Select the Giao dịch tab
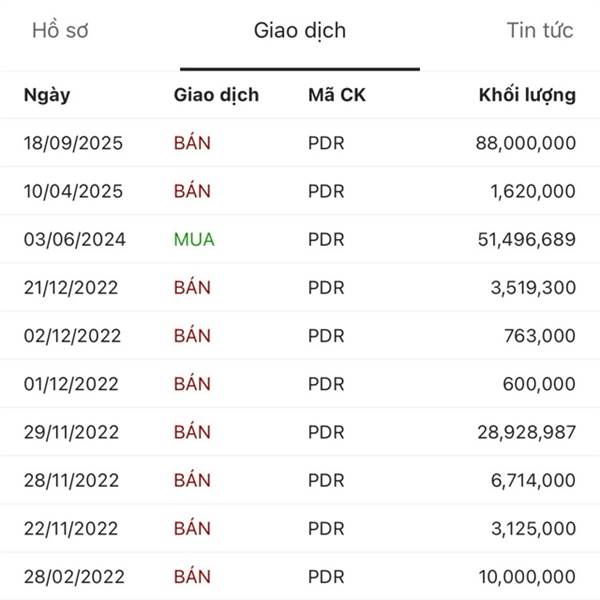Image resolution: width=600 pixels, height=600 pixels. pos(300,31)
